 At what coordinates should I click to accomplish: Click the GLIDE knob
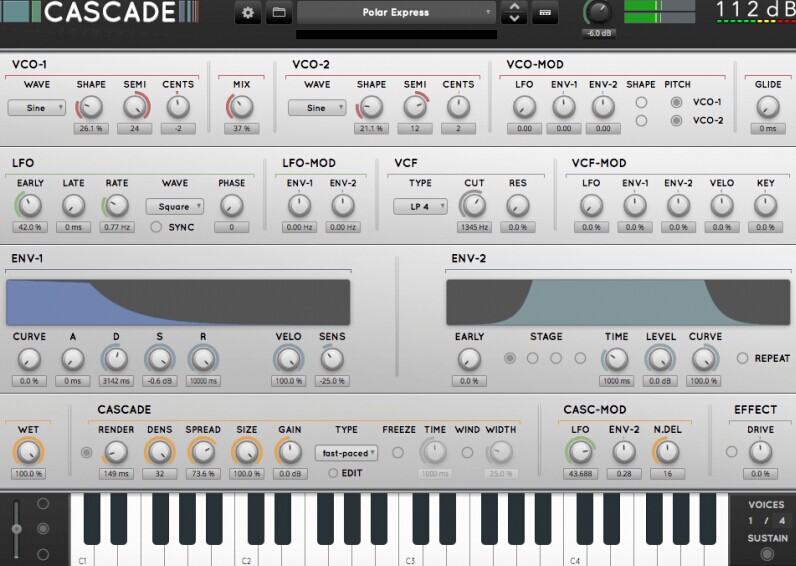click(767, 107)
